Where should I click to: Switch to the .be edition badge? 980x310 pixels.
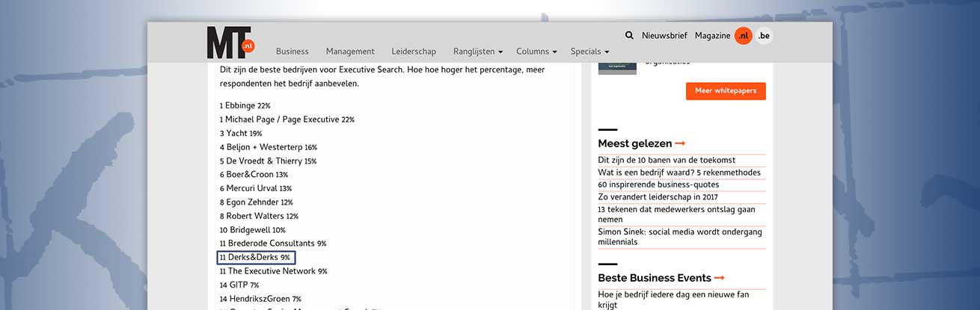[x=764, y=35]
